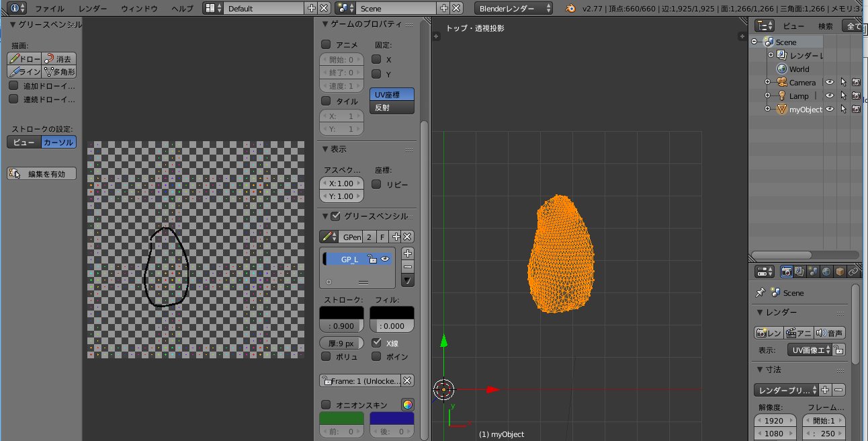Add a new screen layout
Image resolution: width=868 pixels, height=441 pixels.
(311, 8)
